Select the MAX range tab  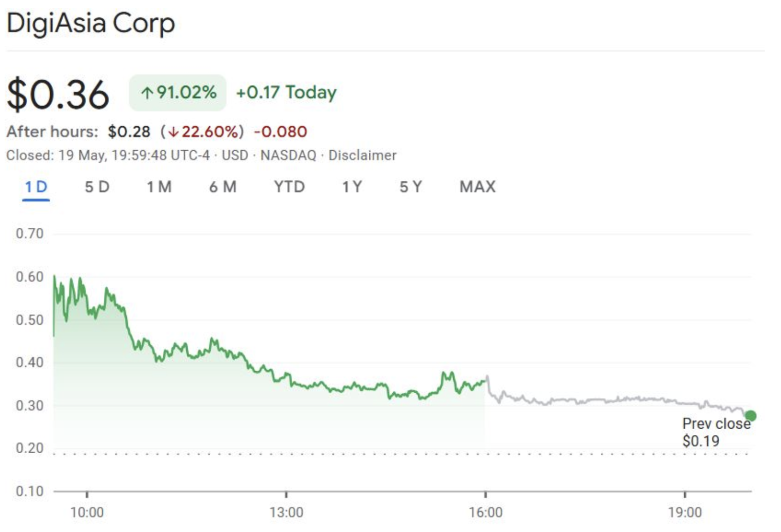click(478, 187)
